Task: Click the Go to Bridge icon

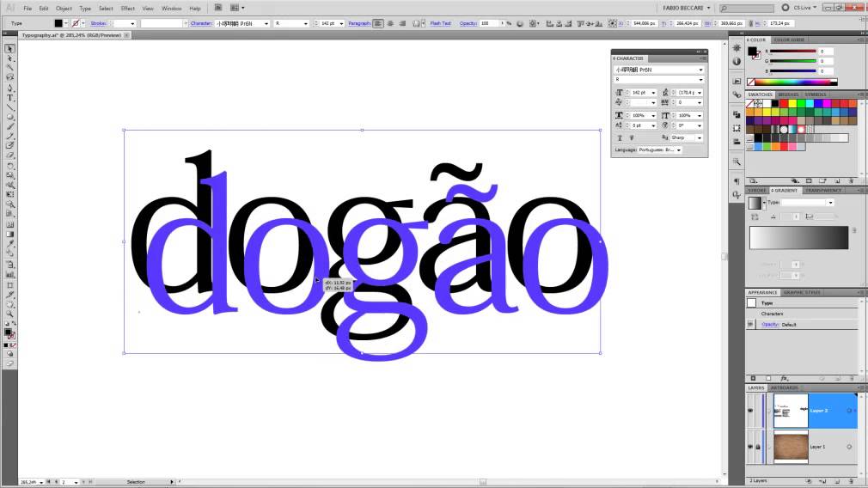Action: pyautogui.click(x=218, y=8)
